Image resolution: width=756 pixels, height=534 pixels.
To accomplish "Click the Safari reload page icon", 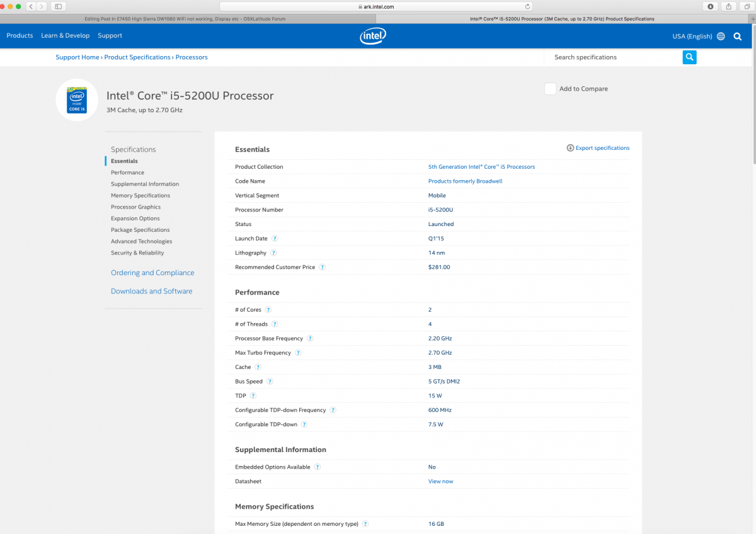I will click(x=527, y=6).
